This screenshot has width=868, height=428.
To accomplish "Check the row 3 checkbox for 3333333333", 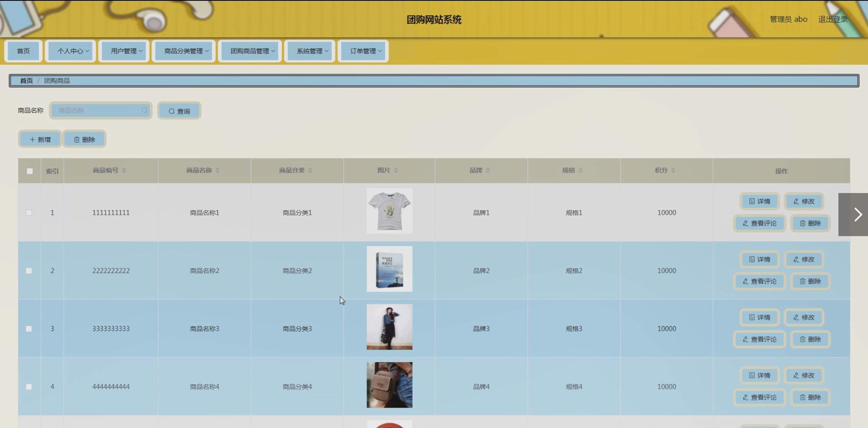I will tap(29, 329).
